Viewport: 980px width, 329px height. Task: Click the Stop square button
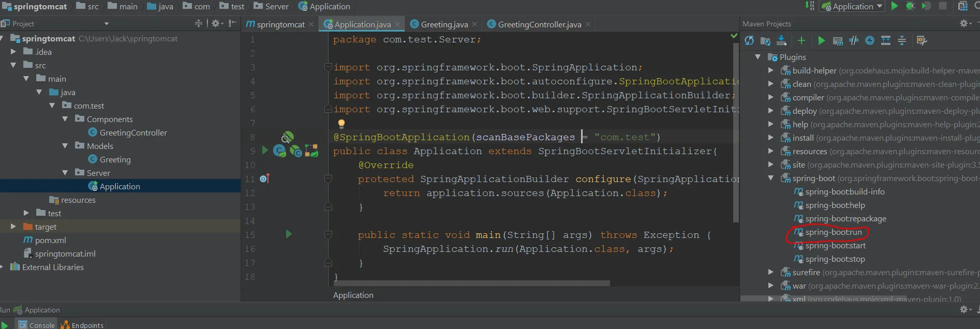[943, 6]
